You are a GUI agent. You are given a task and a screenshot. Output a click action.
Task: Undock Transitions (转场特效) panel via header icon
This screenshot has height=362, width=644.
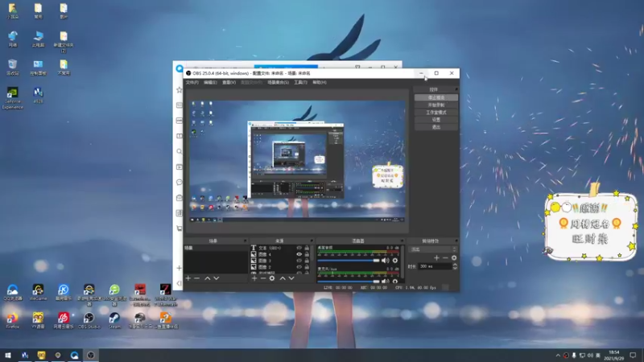(x=456, y=241)
